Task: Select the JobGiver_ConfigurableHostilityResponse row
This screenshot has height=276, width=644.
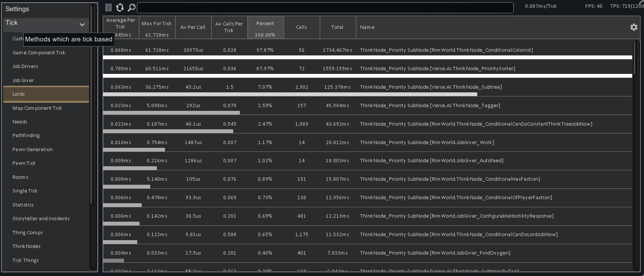Action: click(x=368, y=216)
